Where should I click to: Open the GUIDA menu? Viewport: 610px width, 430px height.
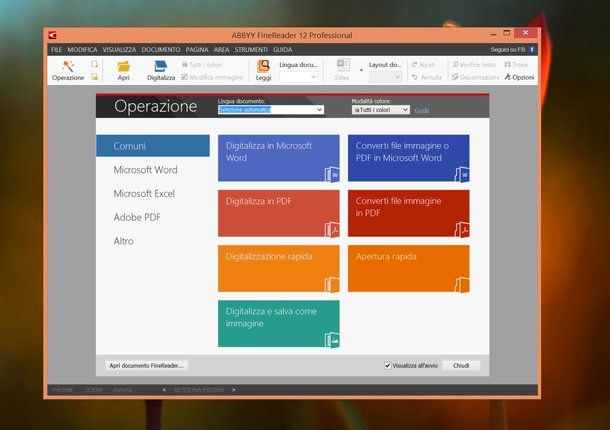click(x=282, y=50)
